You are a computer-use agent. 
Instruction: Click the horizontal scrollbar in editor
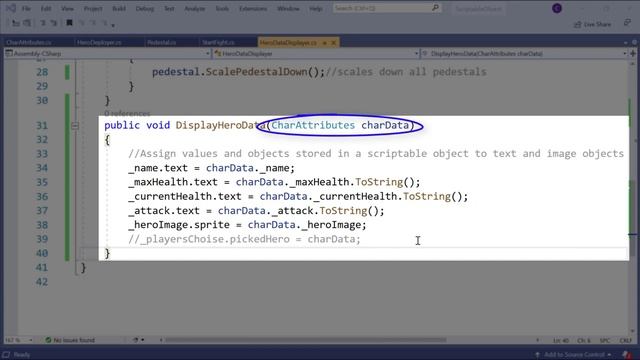tap(306, 340)
